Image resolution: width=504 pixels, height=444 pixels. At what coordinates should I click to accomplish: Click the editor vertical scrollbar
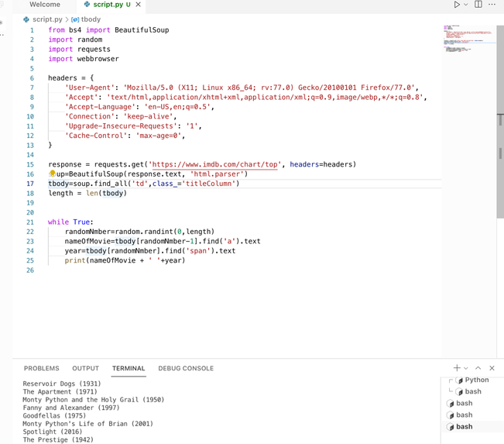500,122
